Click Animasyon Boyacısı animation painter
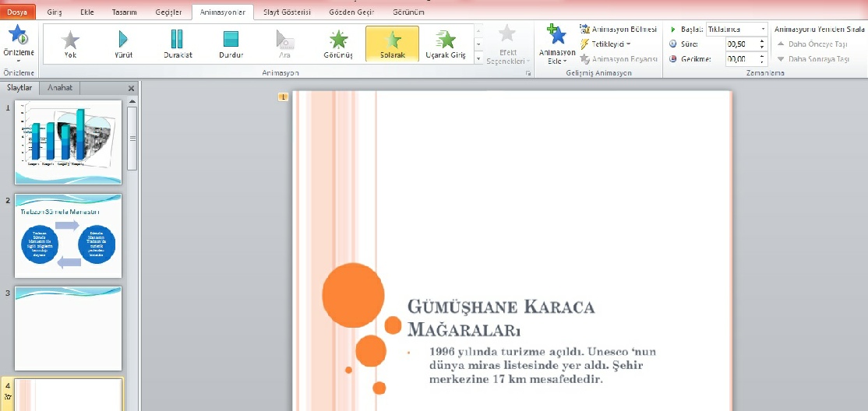The width and height of the screenshot is (868, 411). click(619, 58)
